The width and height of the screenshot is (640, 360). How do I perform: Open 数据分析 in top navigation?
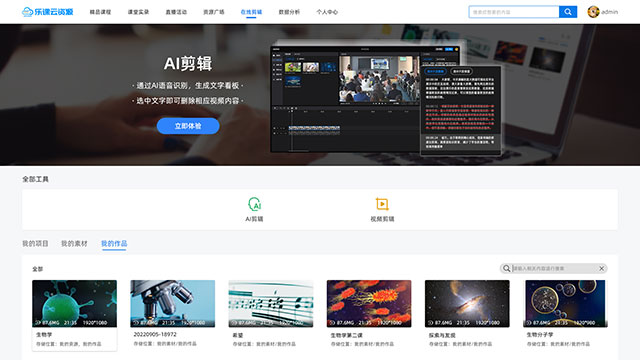point(289,12)
